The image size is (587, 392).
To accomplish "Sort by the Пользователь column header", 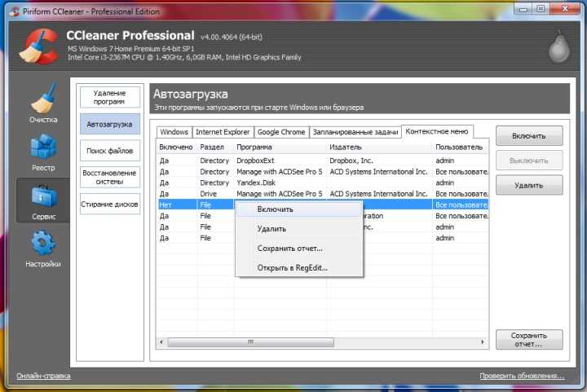I will (x=461, y=147).
